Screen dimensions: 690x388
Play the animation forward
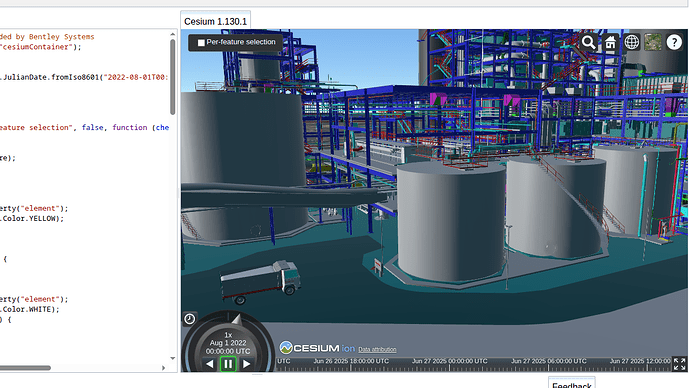pyautogui.click(x=247, y=364)
